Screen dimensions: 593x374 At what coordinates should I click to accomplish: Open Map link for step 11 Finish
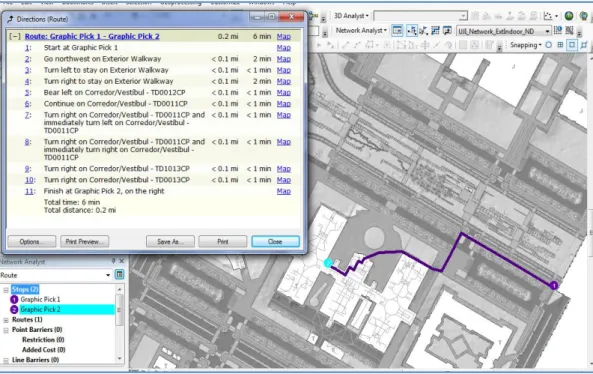(284, 191)
